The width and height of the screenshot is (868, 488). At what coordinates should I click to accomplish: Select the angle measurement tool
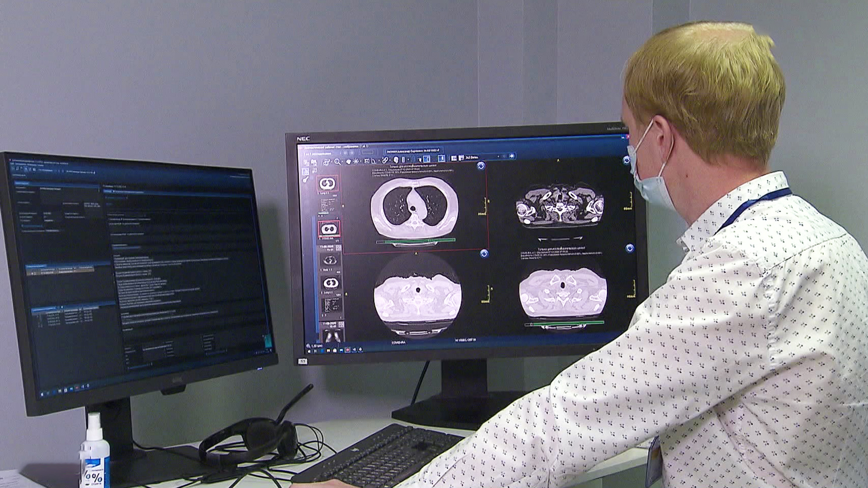[374, 161]
